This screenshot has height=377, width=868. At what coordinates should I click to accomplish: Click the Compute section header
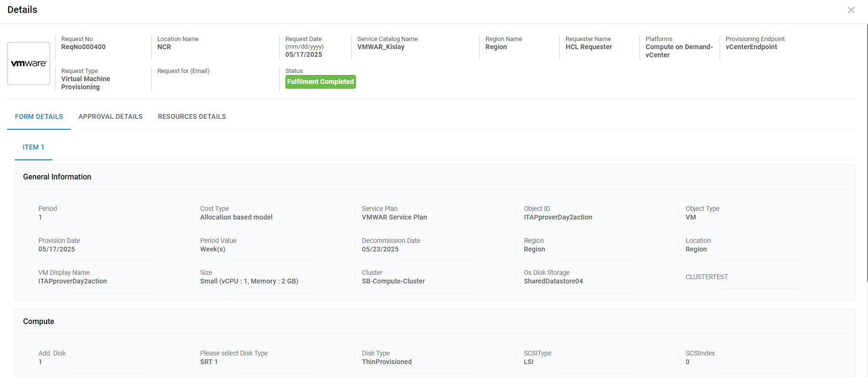tap(38, 321)
